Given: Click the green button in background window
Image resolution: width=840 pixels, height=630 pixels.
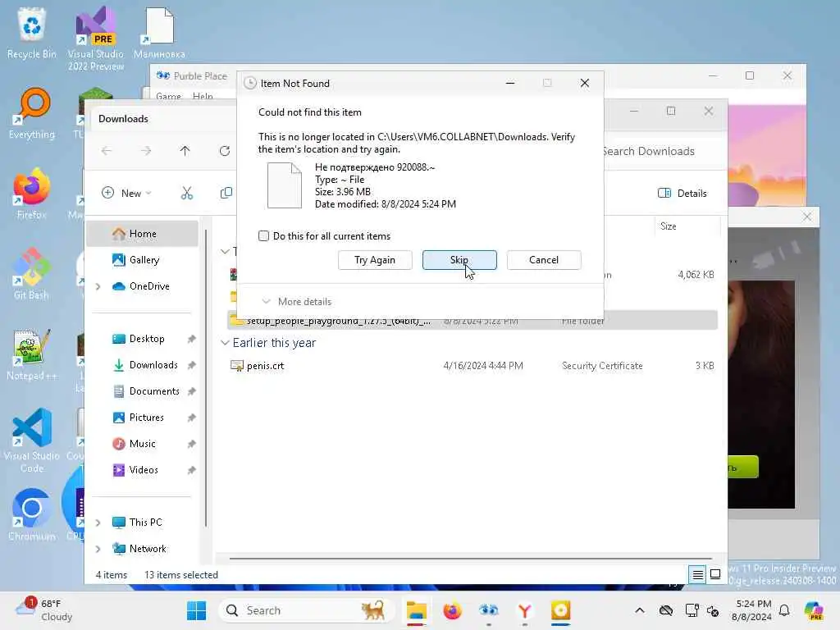Looking at the screenshot, I should point(742,467).
